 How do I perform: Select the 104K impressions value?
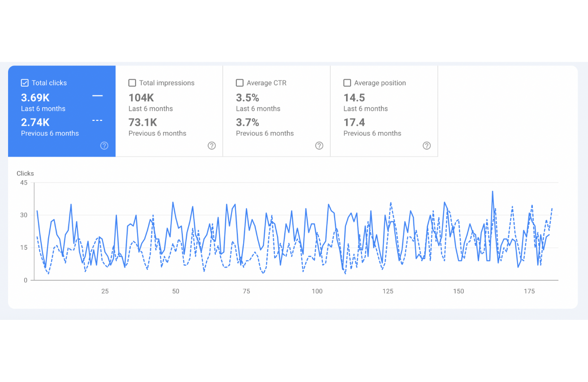141,98
